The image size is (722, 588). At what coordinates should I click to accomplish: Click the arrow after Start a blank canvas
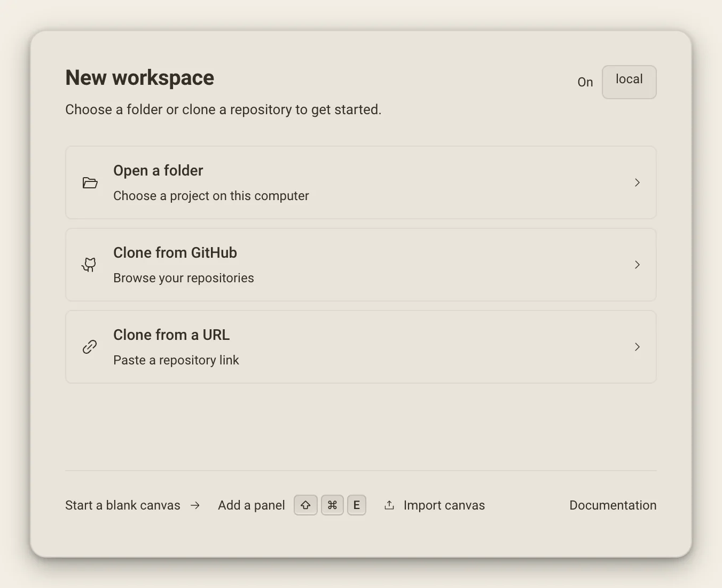tap(195, 505)
